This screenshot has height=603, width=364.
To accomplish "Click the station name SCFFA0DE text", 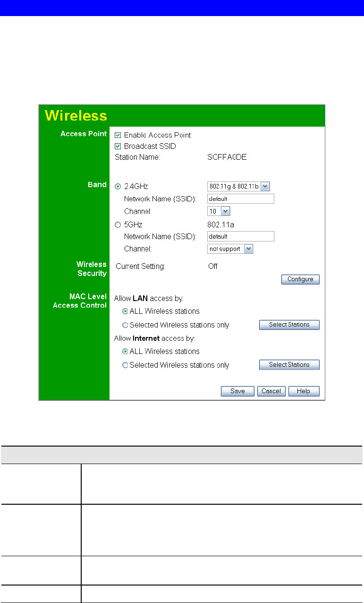I will (227, 157).
